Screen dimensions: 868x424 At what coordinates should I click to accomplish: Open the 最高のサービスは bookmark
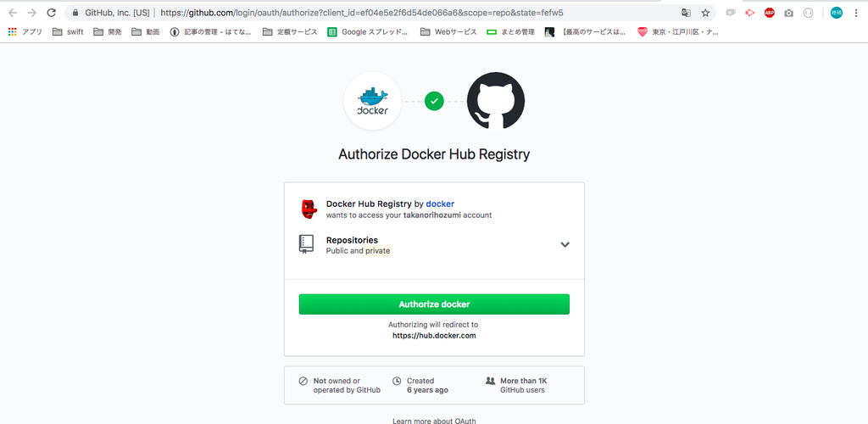tap(585, 32)
